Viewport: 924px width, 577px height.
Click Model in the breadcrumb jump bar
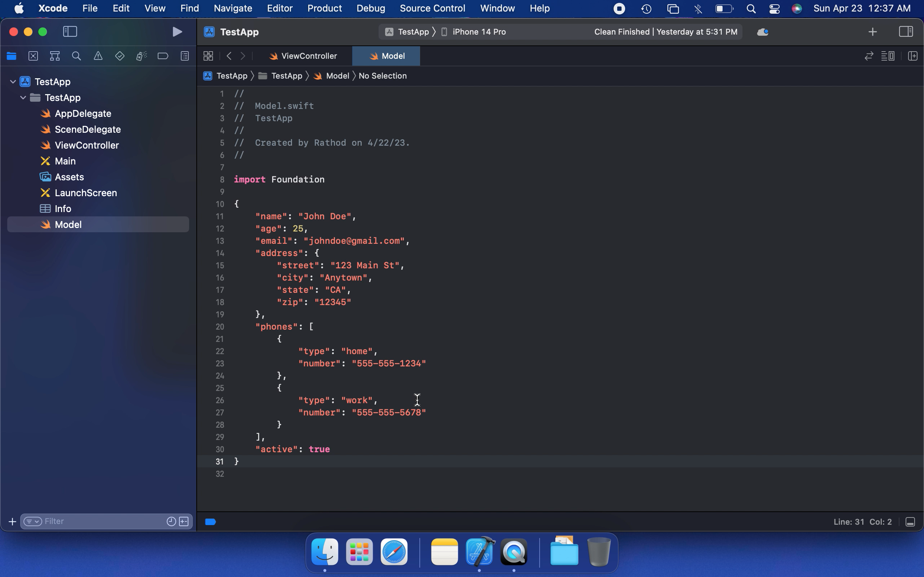(x=337, y=76)
